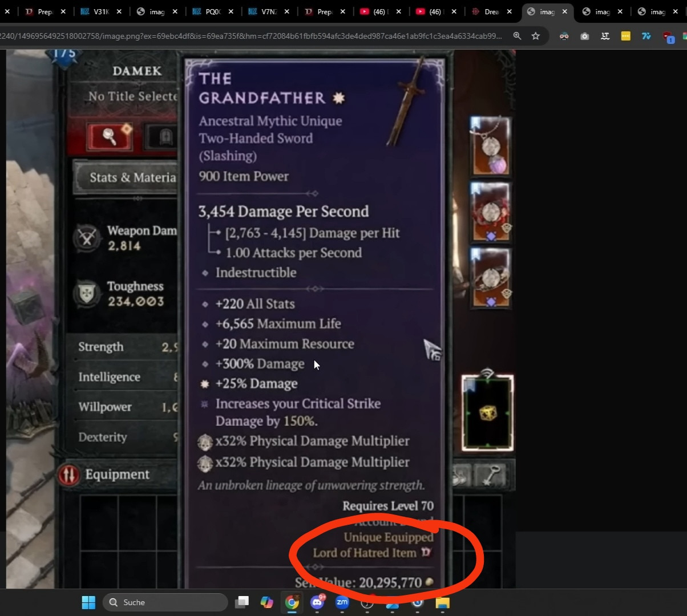Open Discord from the taskbar
Screen dimensions: 687x616
(317, 602)
